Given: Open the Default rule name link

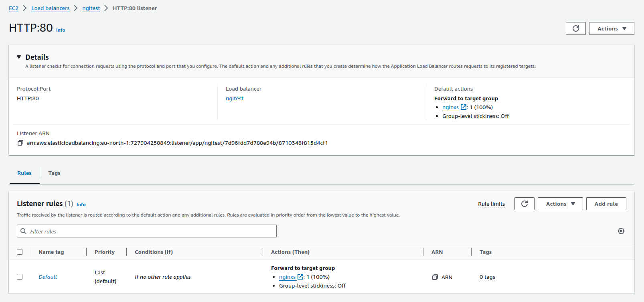Looking at the screenshot, I should [x=48, y=277].
